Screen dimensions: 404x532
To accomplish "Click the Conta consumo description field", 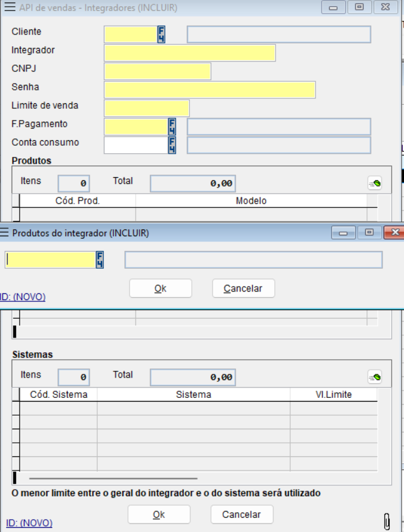I will 279,145.
